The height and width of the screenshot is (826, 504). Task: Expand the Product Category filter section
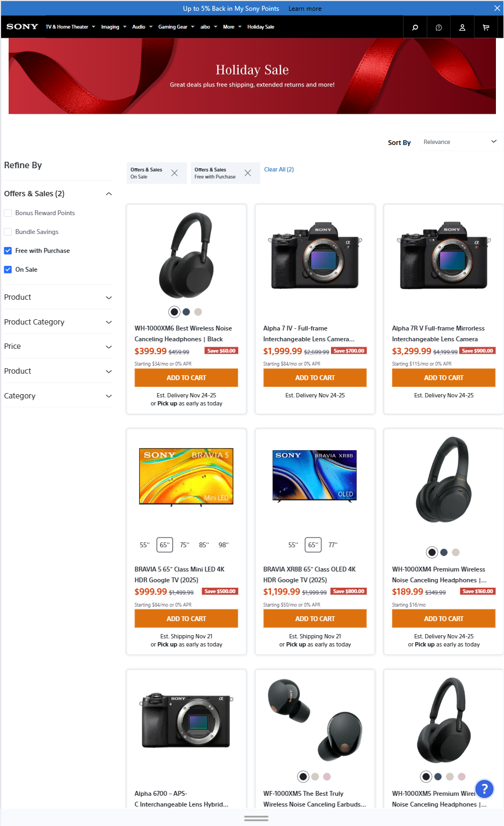tap(58, 322)
